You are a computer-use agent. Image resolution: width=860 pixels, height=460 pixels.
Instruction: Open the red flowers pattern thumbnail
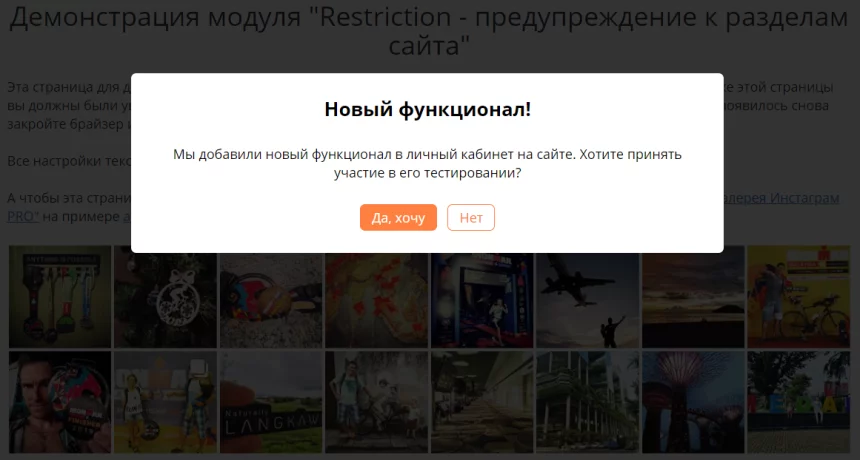376,296
